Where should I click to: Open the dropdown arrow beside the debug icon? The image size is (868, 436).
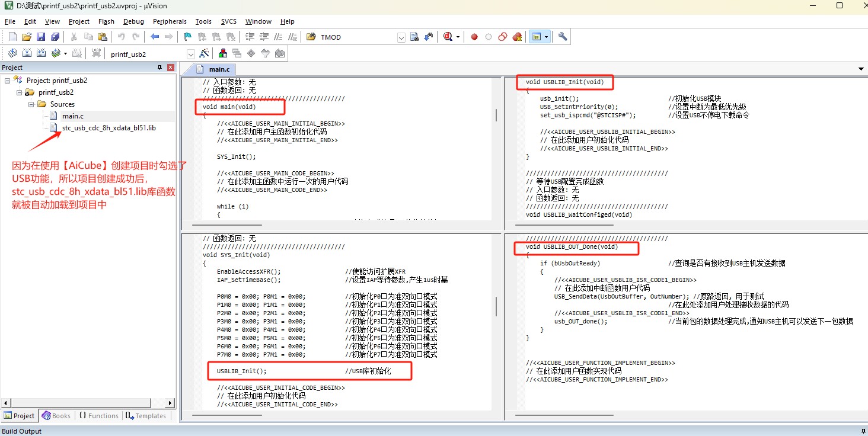coord(458,37)
